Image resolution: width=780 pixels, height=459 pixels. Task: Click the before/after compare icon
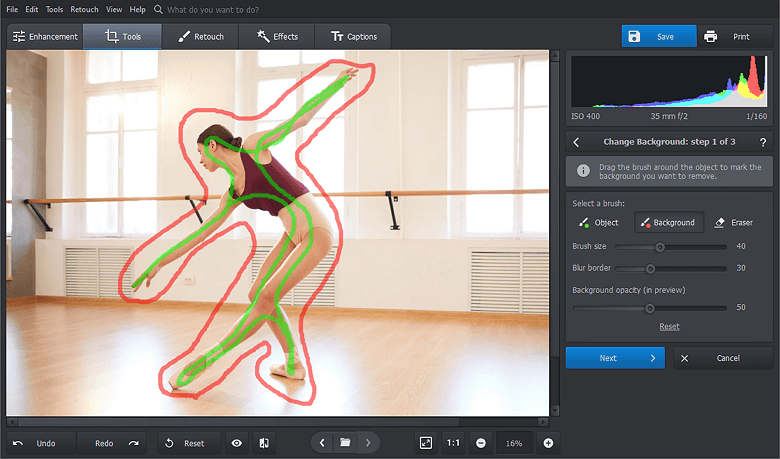point(264,443)
